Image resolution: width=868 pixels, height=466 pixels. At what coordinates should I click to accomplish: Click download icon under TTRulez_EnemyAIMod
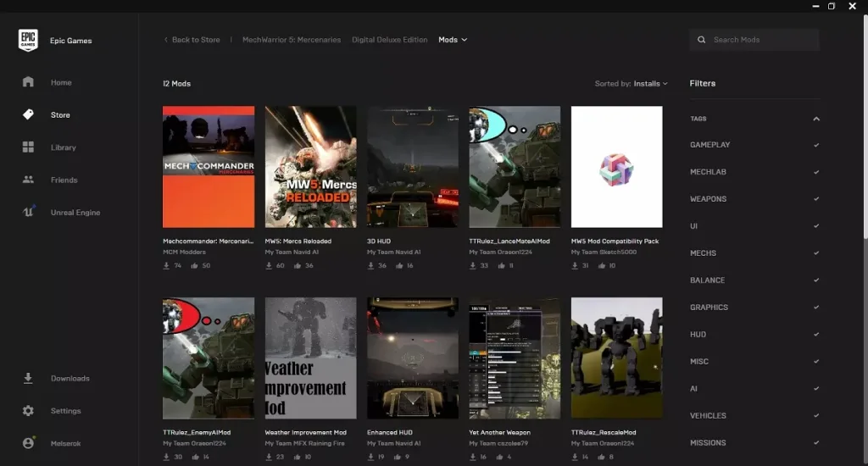click(x=166, y=458)
